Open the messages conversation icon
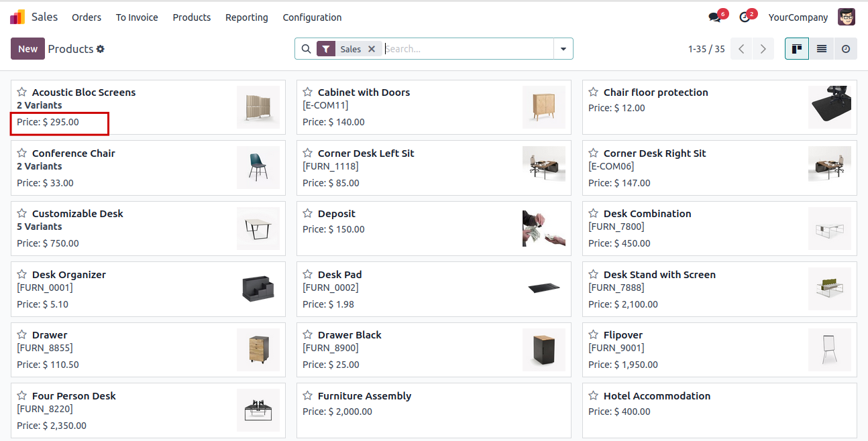The image size is (868, 441). point(715,17)
